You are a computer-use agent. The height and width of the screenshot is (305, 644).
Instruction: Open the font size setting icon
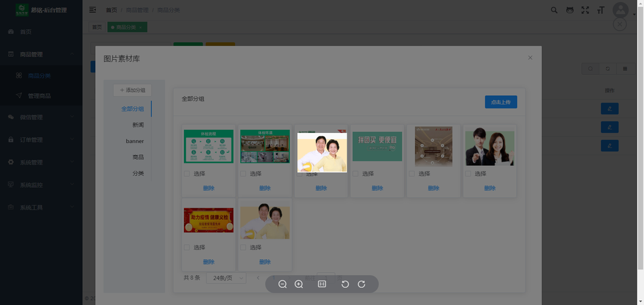601,10
